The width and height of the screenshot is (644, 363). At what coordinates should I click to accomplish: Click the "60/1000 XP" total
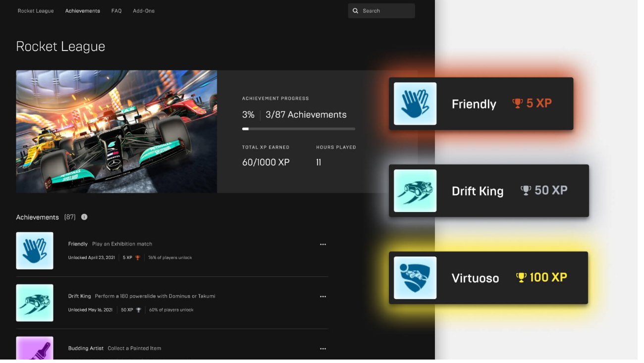pos(266,162)
